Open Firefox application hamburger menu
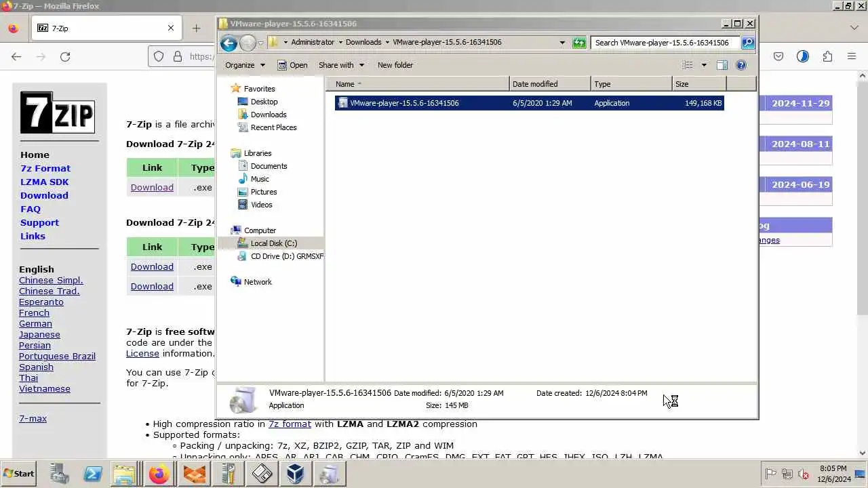The width and height of the screenshot is (868, 488). pyautogui.click(x=852, y=56)
